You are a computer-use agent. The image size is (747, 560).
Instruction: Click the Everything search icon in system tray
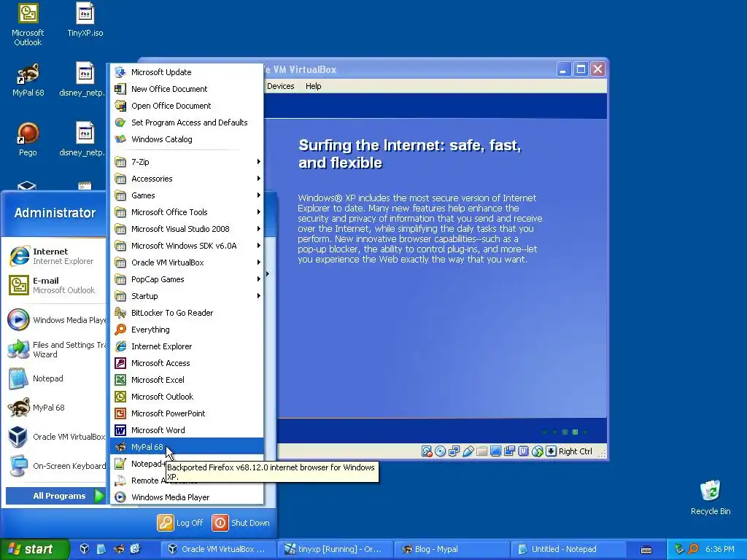point(693,549)
